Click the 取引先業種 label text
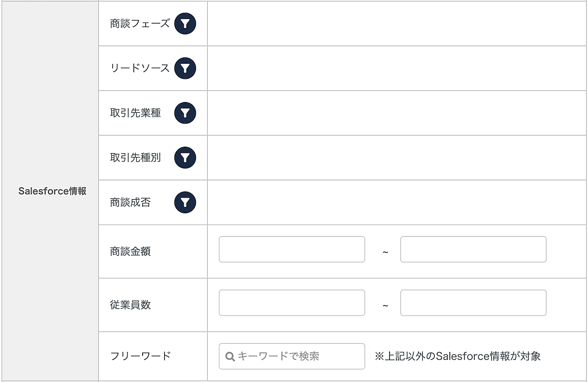588x382 pixels. pos(135,113)
